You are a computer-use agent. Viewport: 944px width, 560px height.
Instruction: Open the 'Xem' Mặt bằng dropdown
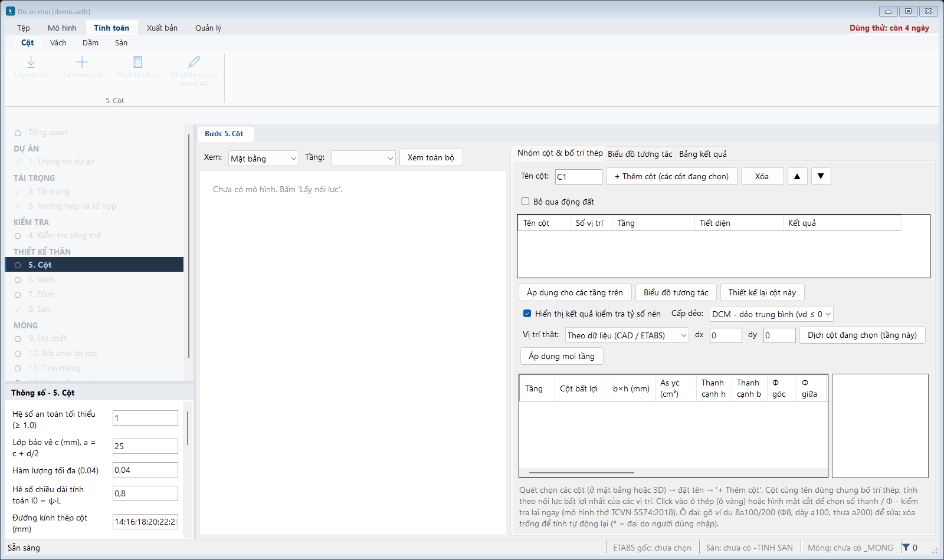click(263, 158)
